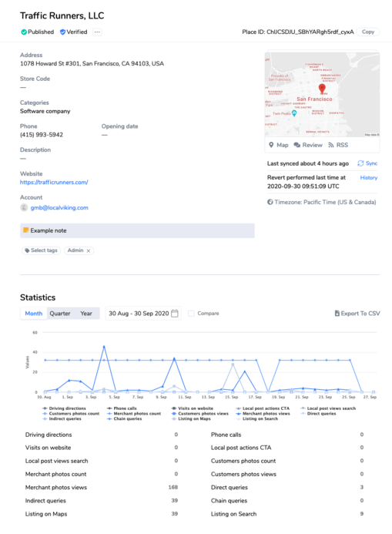
Task: Switch statistics to the Quarter tab
Action: click(x=60, y=314)
